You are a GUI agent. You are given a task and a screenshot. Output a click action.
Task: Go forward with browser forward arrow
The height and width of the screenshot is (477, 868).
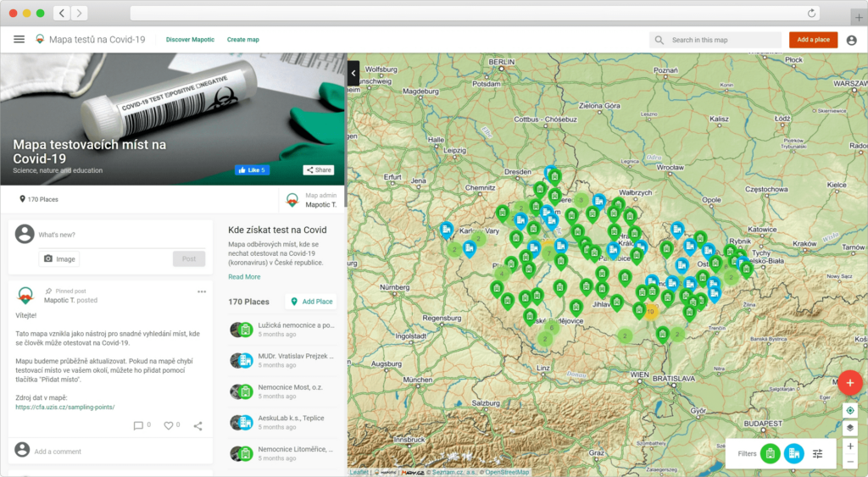point(79,13)
